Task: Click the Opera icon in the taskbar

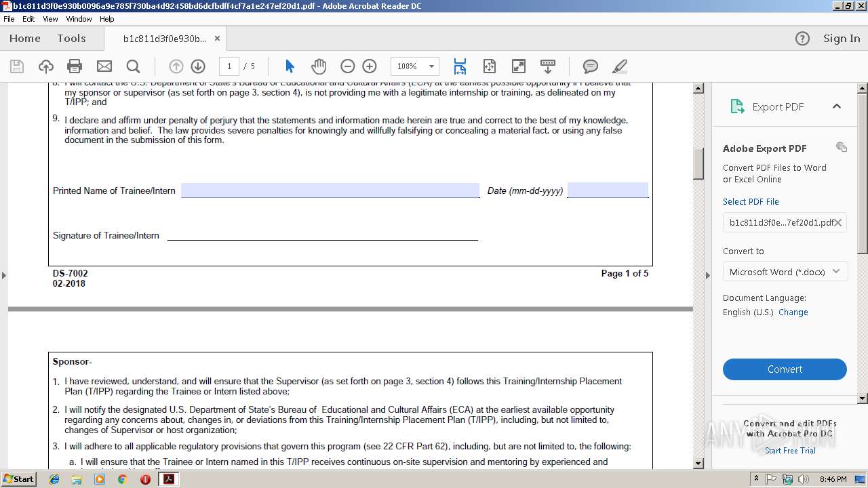Action: [145, 479]
